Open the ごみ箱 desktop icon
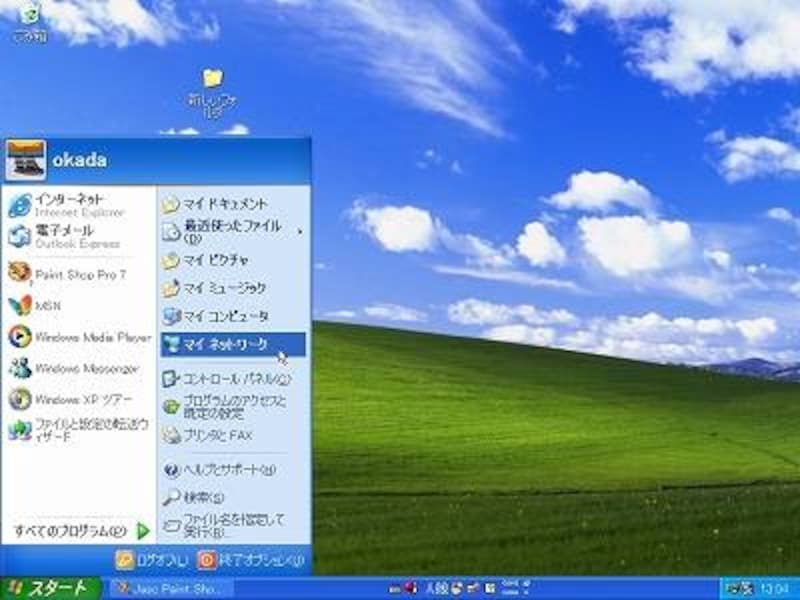Screen dimensions: 800x600 [30, 22]
